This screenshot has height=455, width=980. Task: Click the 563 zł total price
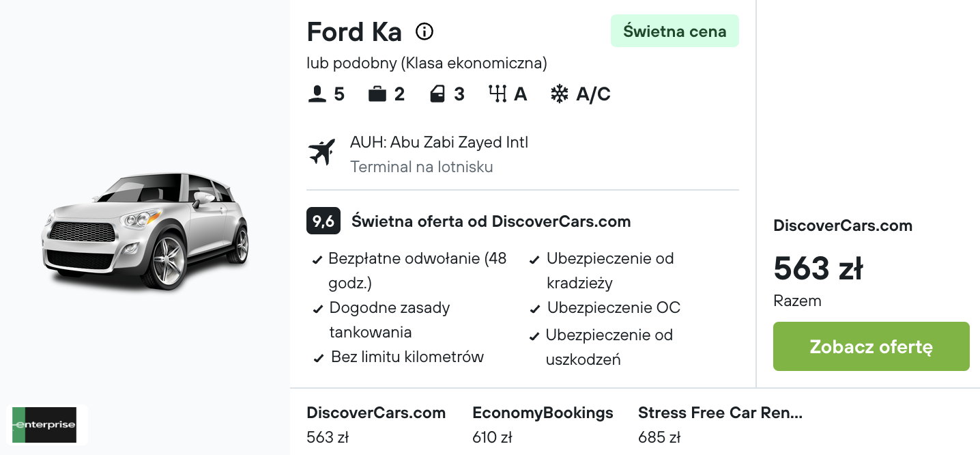(x=818, y=268)
